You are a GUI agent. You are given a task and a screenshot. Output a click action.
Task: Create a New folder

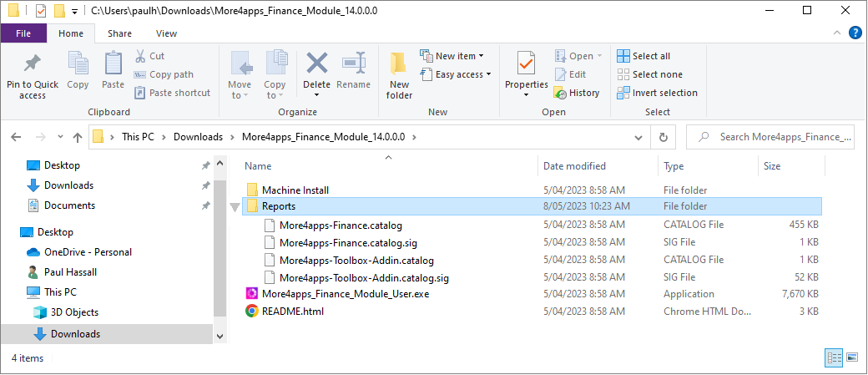[399, 76]
